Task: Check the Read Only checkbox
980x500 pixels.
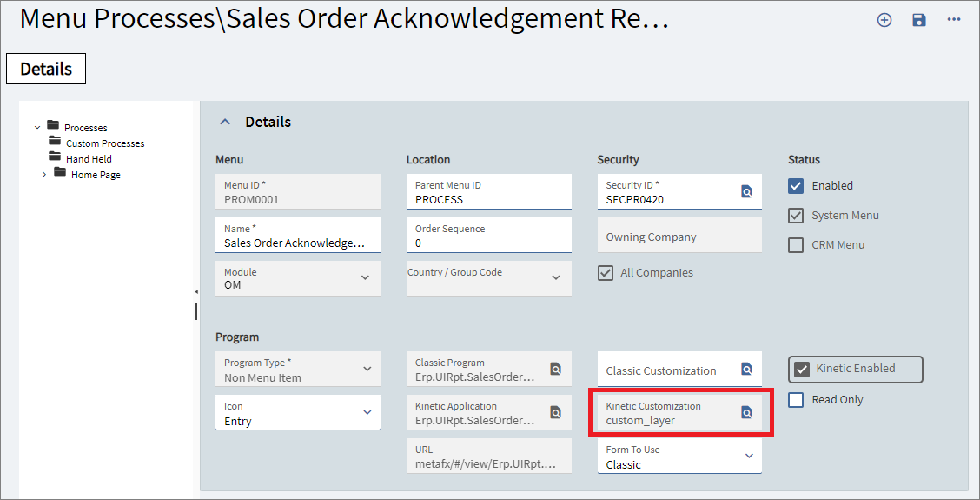Action: tap(796, 399)
